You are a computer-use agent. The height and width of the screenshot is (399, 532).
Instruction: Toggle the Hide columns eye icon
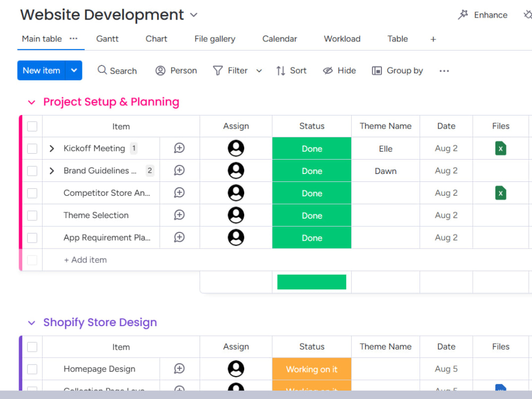pyautogui.click(x=328, y=71)
